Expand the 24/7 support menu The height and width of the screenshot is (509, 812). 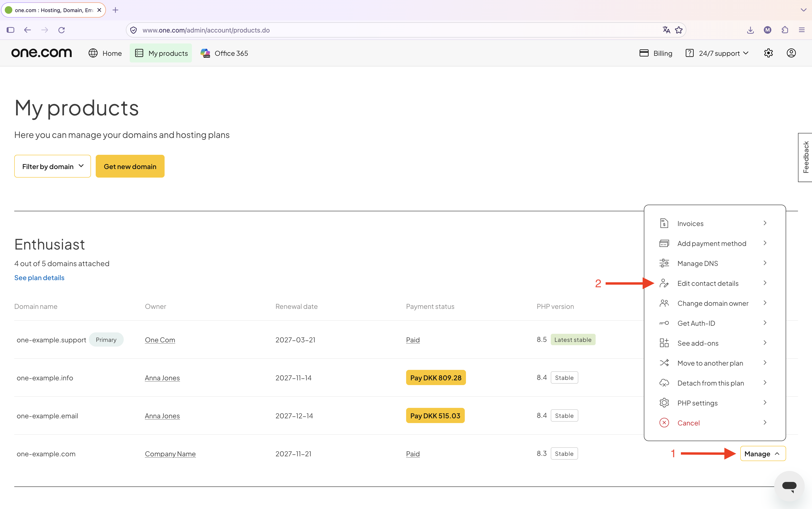click(x=717, y=53)
